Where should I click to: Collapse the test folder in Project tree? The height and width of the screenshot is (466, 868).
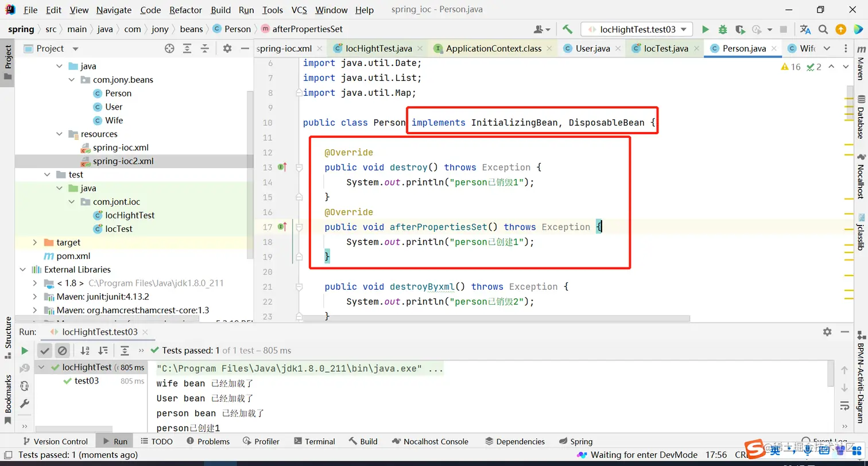click(x=48, y=174)
